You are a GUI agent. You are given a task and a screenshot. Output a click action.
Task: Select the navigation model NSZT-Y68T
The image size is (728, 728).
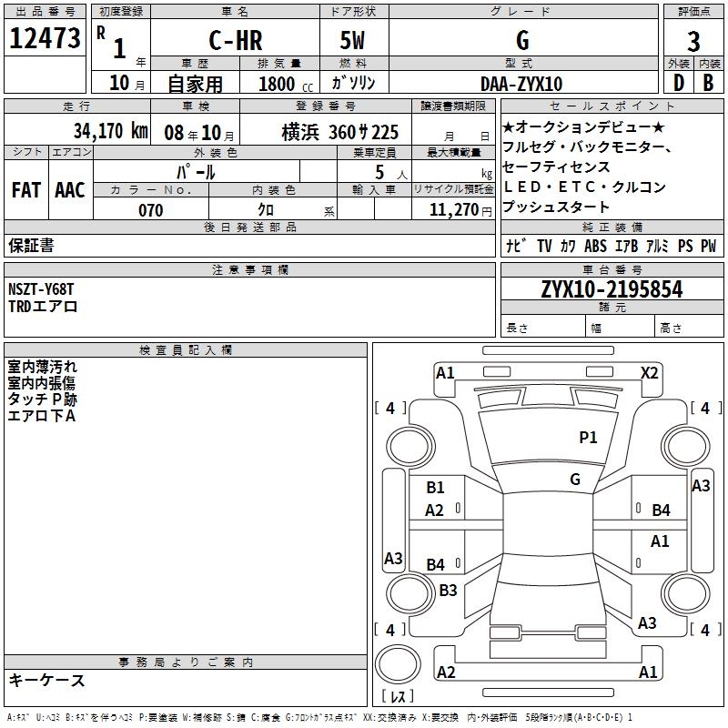(41, 289)
